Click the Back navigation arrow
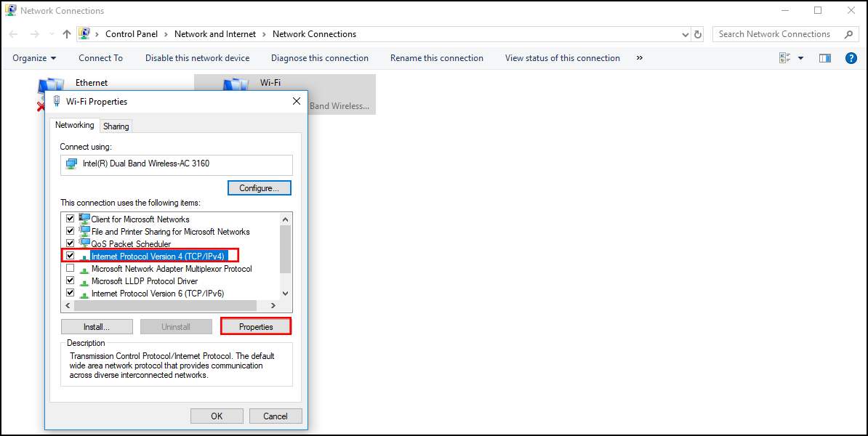 pos(14,34)
